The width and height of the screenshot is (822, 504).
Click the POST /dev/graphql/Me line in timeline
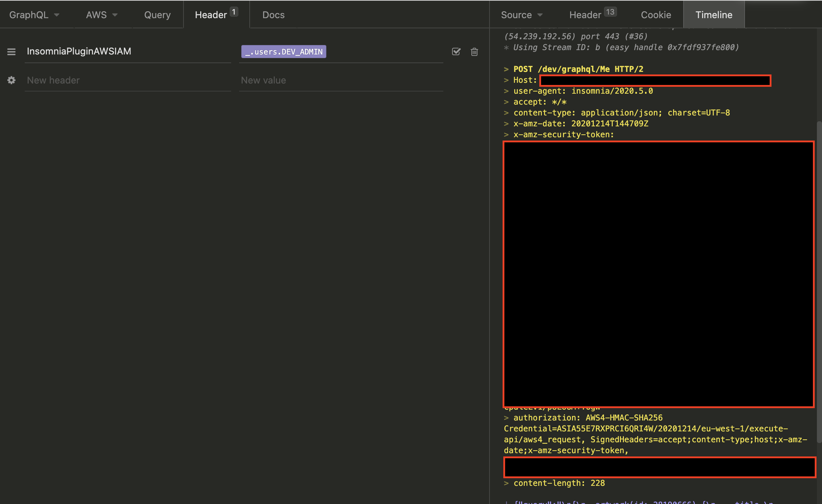pyautogui.click(x=578, y=69)
